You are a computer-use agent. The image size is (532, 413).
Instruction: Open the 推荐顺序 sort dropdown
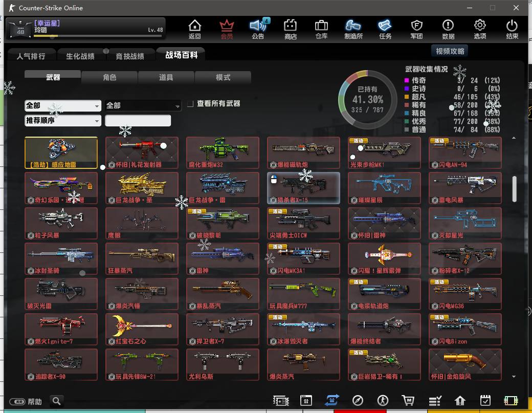(63, 120)
